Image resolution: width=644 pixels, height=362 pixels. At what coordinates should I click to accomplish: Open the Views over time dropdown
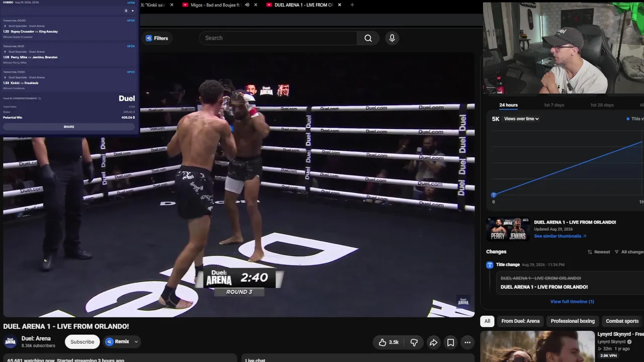click(521, 119)
